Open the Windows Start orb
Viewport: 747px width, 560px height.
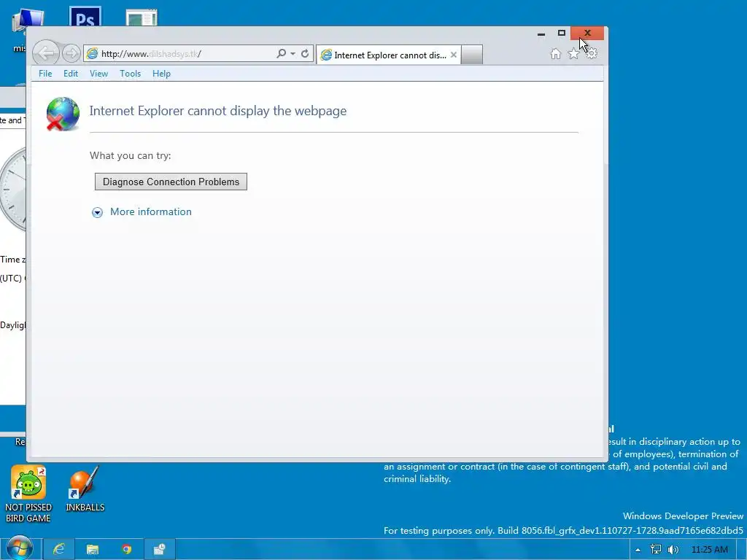(x=20, y=548)
